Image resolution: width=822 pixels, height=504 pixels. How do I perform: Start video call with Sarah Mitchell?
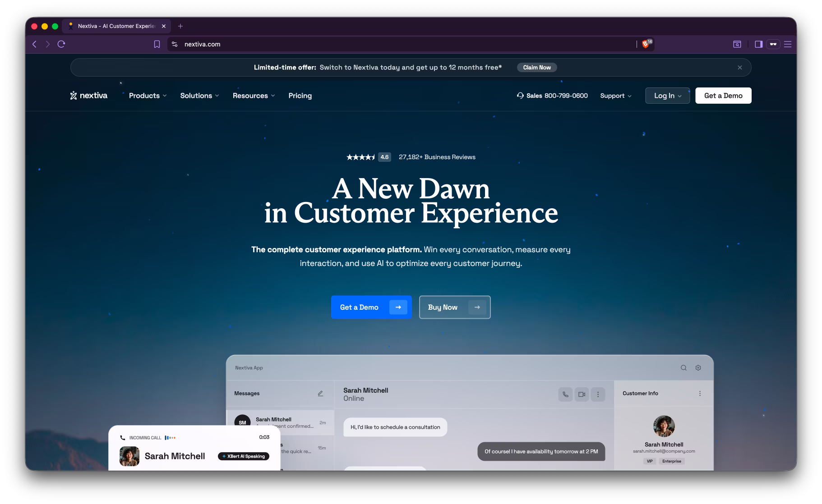(x=582, y=394)
